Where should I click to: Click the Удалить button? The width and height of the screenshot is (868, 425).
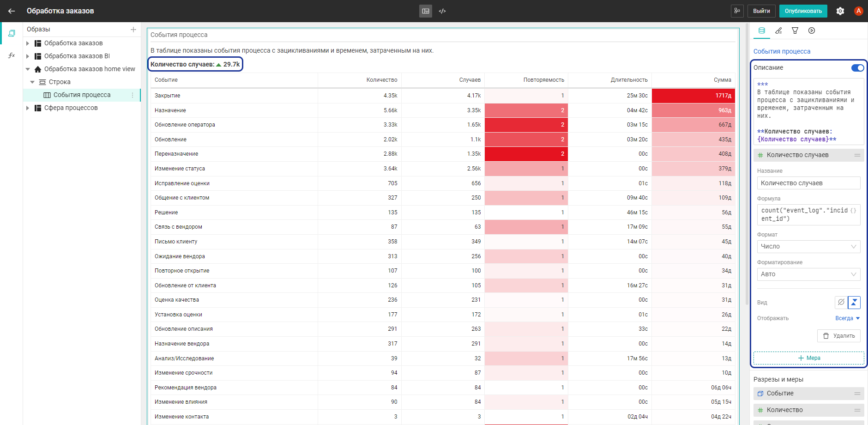point(839,336)
